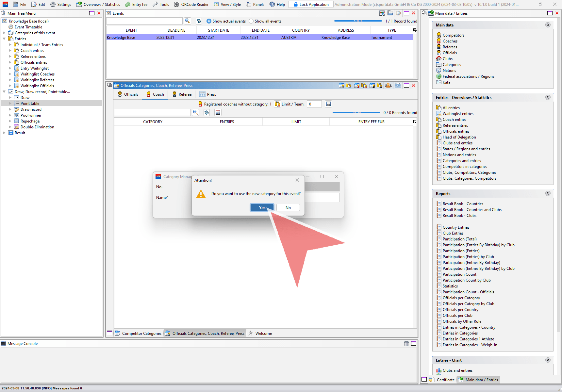Viewport: 562px width, 392px height.
Task: Click the Clubs house icon in Main data
Action: coord(439,59)
